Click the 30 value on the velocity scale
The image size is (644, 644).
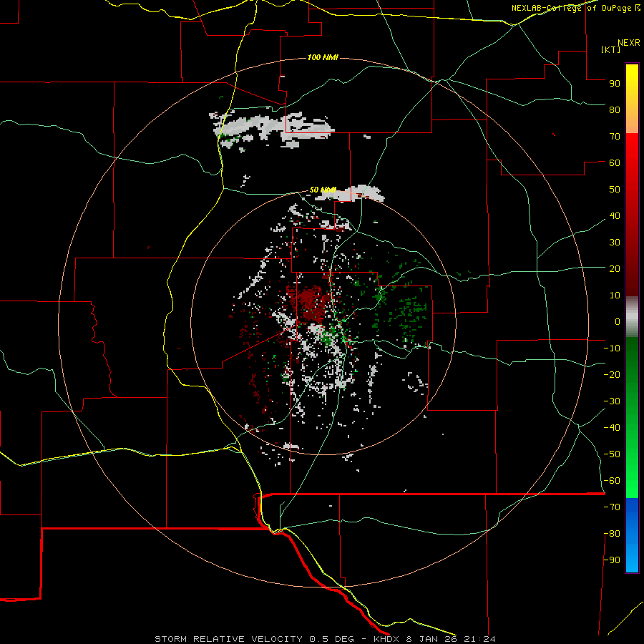coord(615,243)
